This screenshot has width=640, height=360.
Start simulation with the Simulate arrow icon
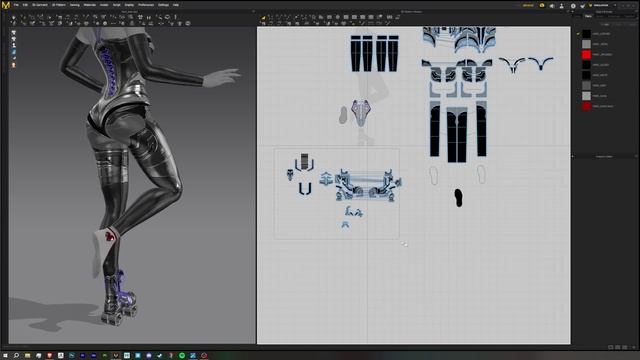[x=13, y=18]
